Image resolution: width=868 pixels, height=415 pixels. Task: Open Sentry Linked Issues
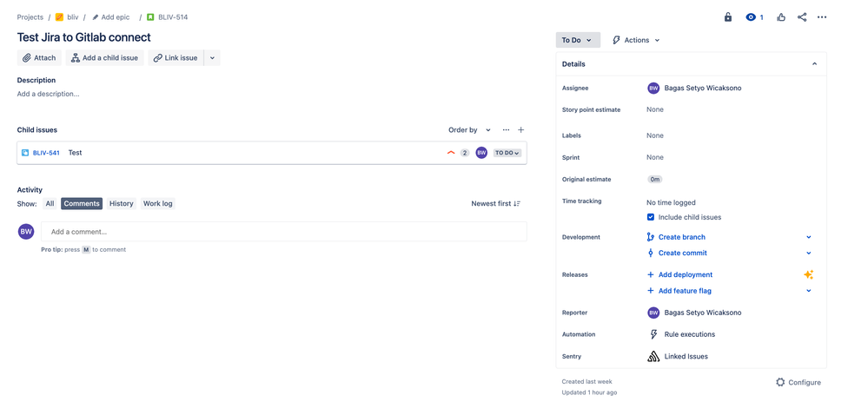pos(686,356)
